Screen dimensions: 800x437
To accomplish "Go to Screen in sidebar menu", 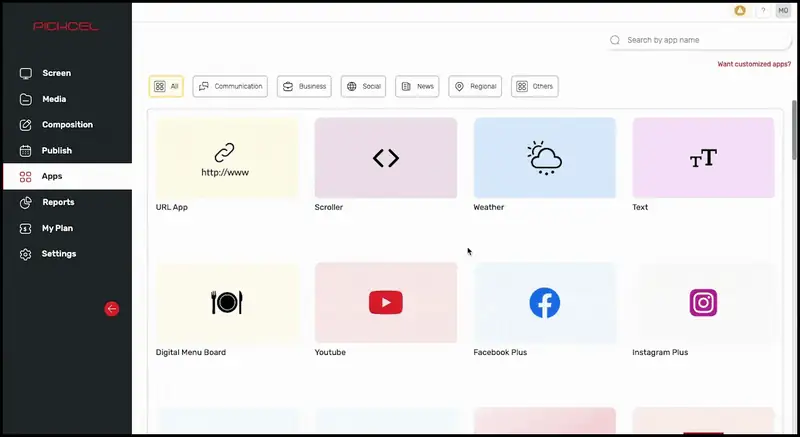I will (67, 73).
